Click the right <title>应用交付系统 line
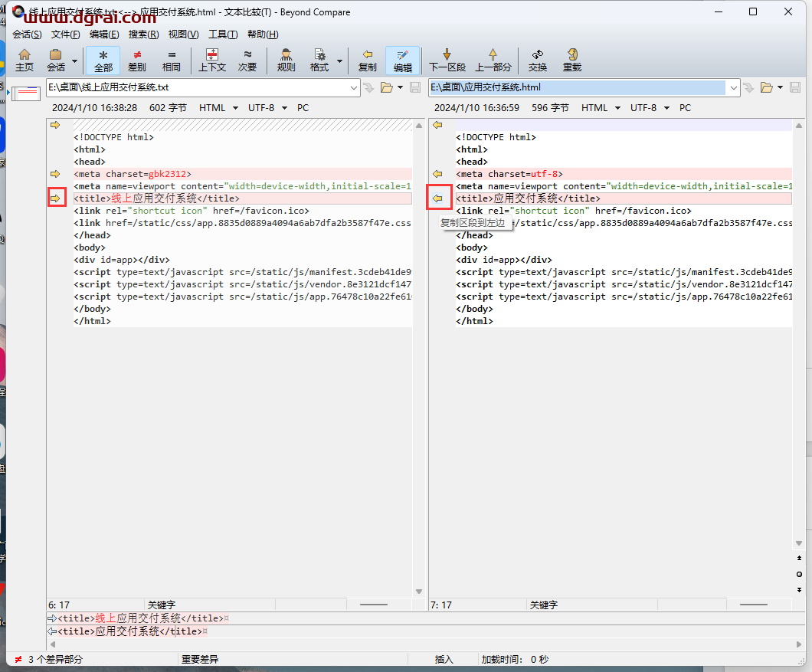The width and height of the screenshot is (812, 672). click(x=624, y=198)
